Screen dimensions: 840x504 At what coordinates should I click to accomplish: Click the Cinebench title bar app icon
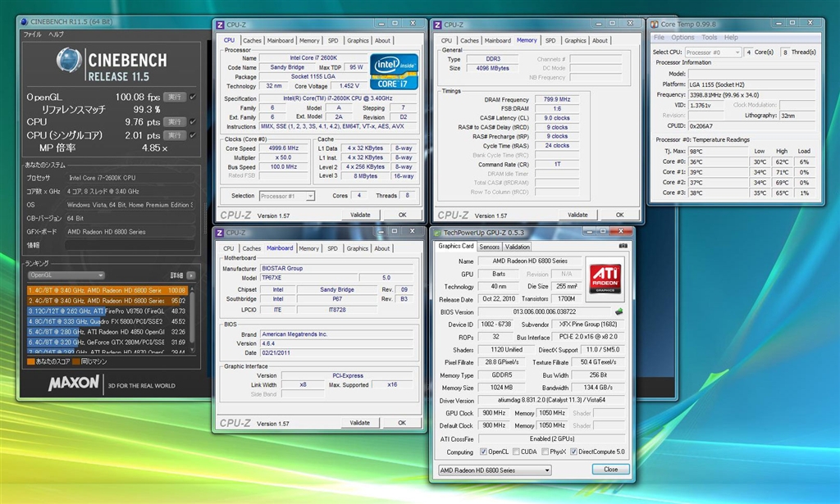coord(24,22)
